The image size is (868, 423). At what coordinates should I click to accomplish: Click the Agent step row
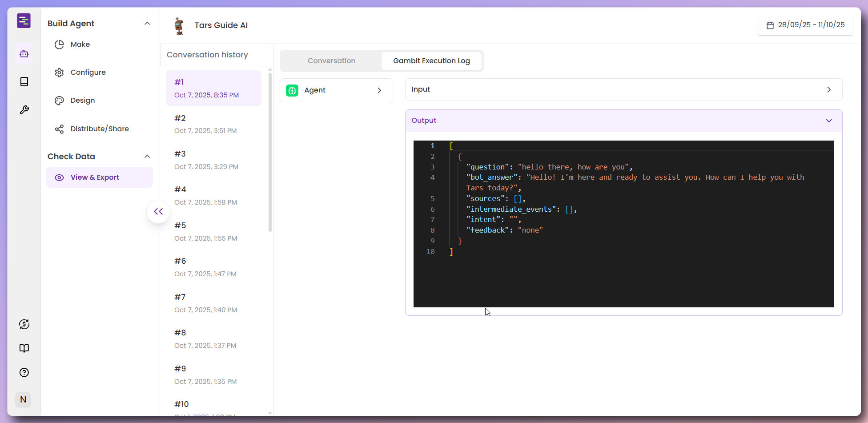pos(336,90)
